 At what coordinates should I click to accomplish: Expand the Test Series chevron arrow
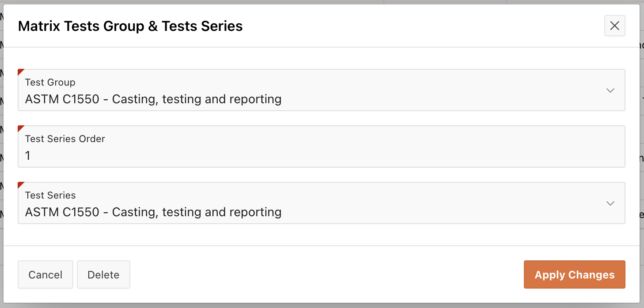coord(610,203)
